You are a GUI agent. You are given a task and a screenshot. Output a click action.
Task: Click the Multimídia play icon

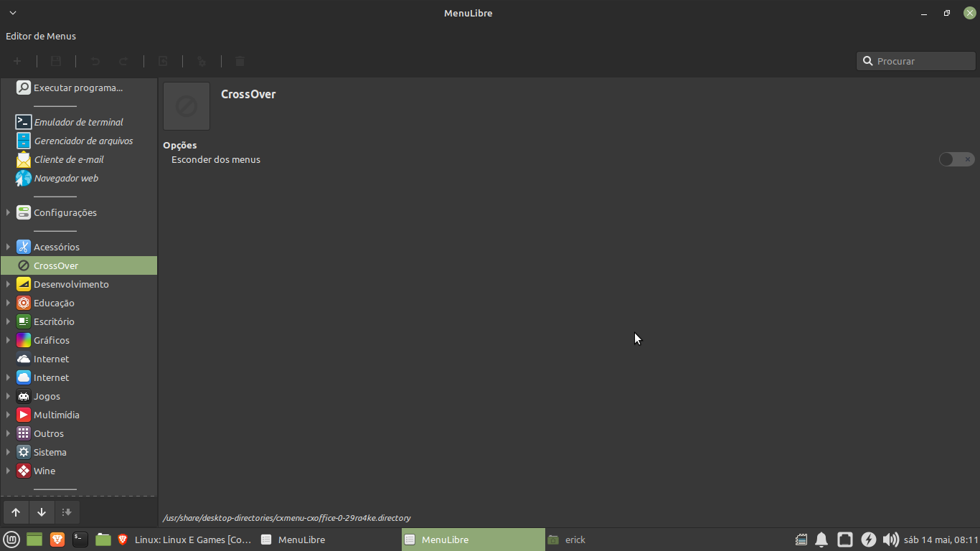click(x=24, y=415)
